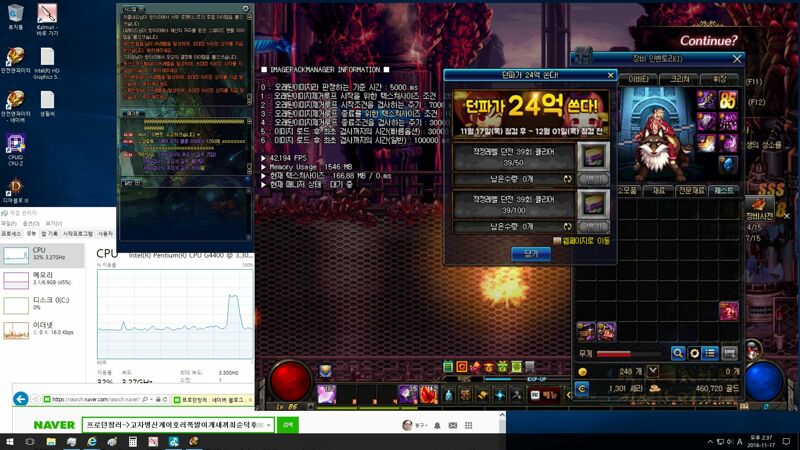Open the Naver search box dropdown arrow
This screenshot has height=450, width=800.
click(x=268, y=425)
